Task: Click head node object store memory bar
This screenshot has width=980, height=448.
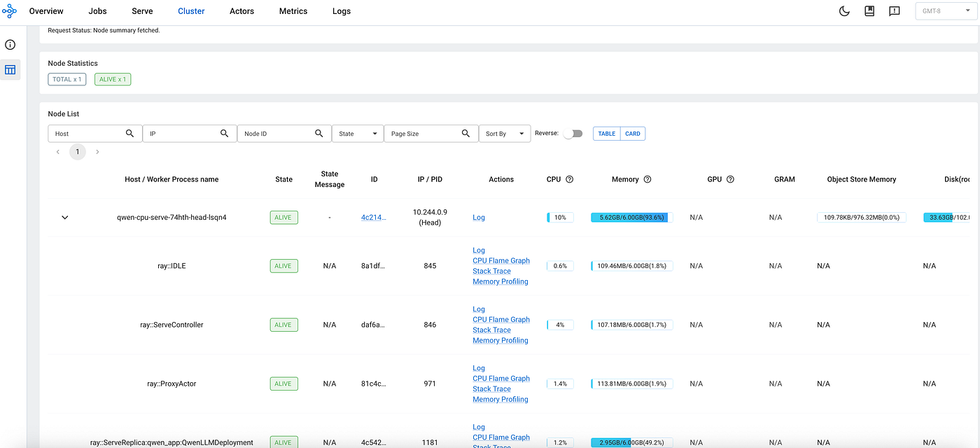Action: [862, 218]
